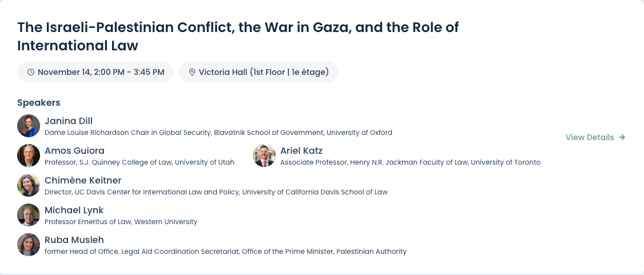The image size is (644, 275).
Task: Open speaker name Chimène Keitner
Action: (x=83, y=180)
